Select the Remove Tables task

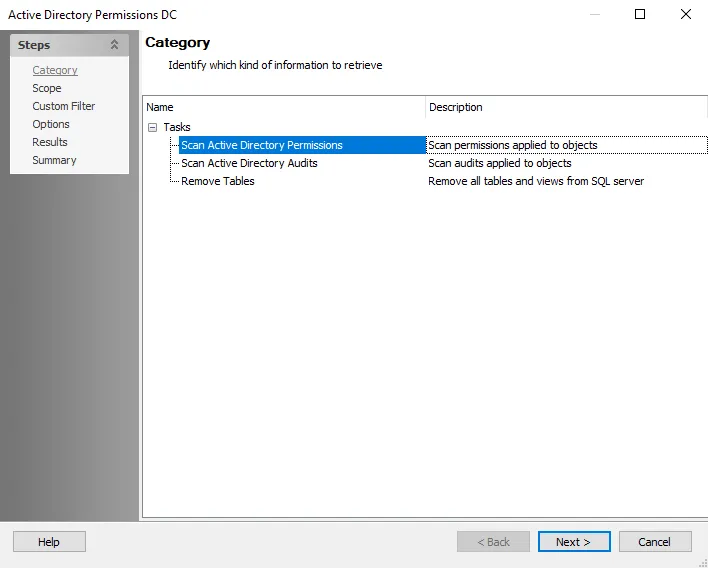218,181
